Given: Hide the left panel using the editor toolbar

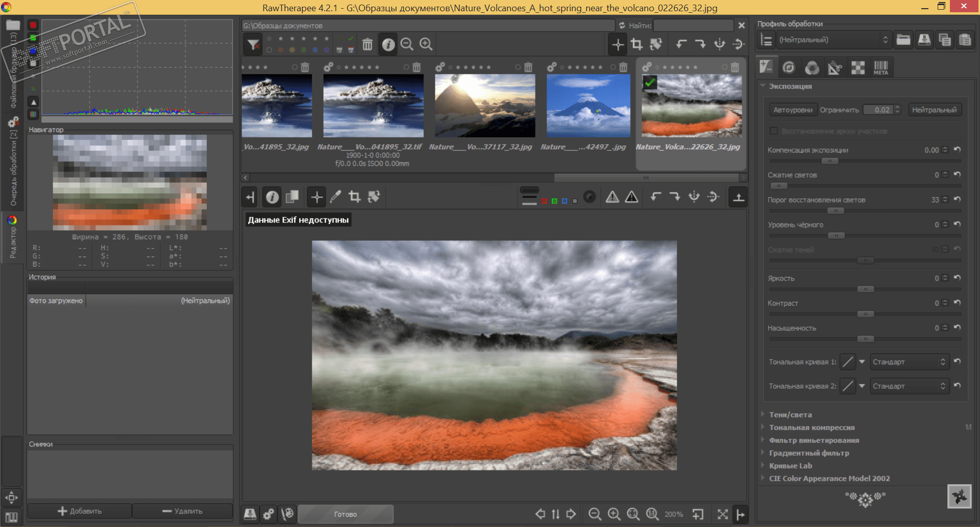Looking at the screenshot, I should click(250, 197).
